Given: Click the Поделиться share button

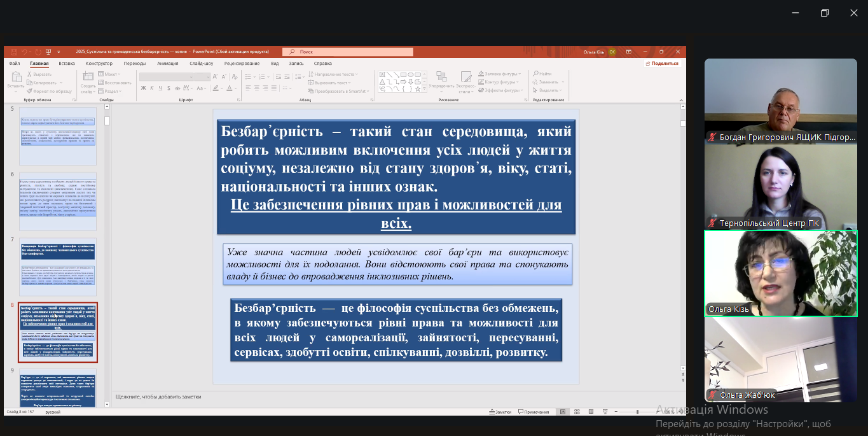Looking at the screenshot, I should click(x=663, y=63).
